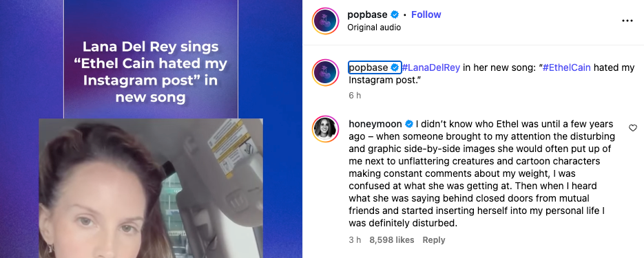This screenshot has height=258, width=644.
Task: Click popbase avatar beside the caption
Action: [325, 73]
